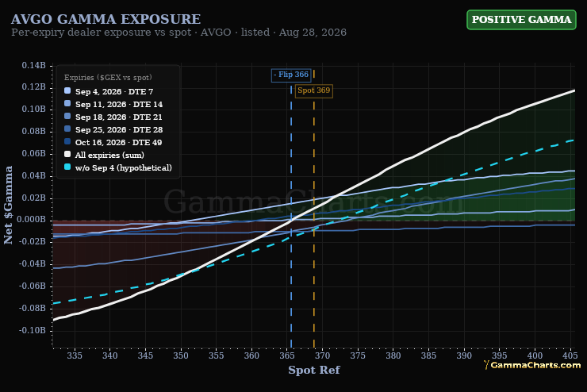The image size is (587, 392).
Task: Click the x-axis tick label 350
Action: point(181,355)
